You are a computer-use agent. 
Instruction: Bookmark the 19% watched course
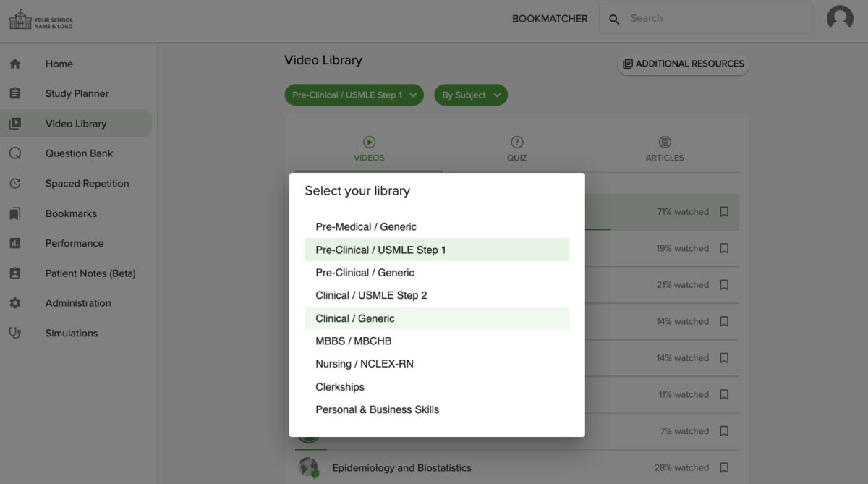(724, 248)
